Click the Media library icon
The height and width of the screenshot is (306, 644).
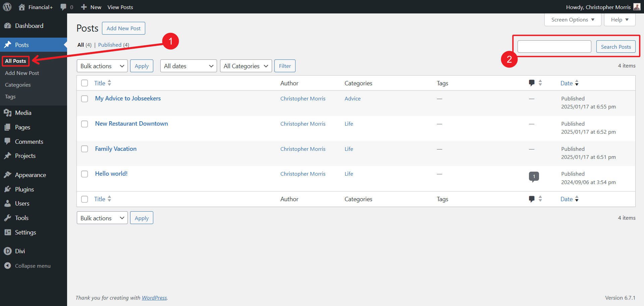pos(8,113)
